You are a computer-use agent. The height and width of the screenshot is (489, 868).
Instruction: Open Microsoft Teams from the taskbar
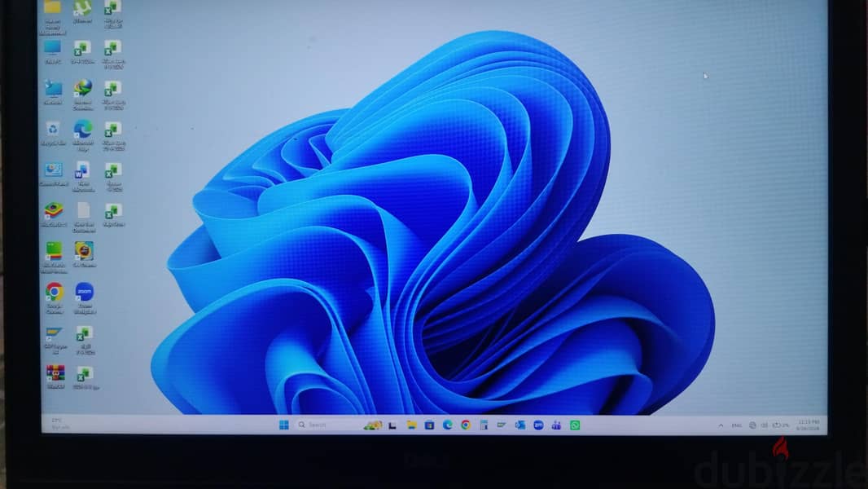coord(556,425)
